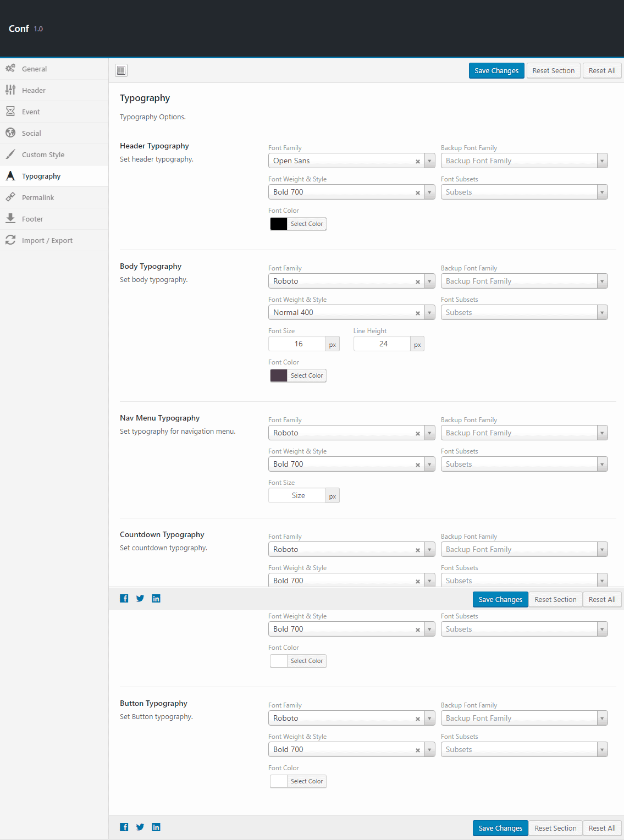Click the Footer download arrow icon
Image resolution: width=624 pixels, height=840 pixels.
tap(10, 219)
